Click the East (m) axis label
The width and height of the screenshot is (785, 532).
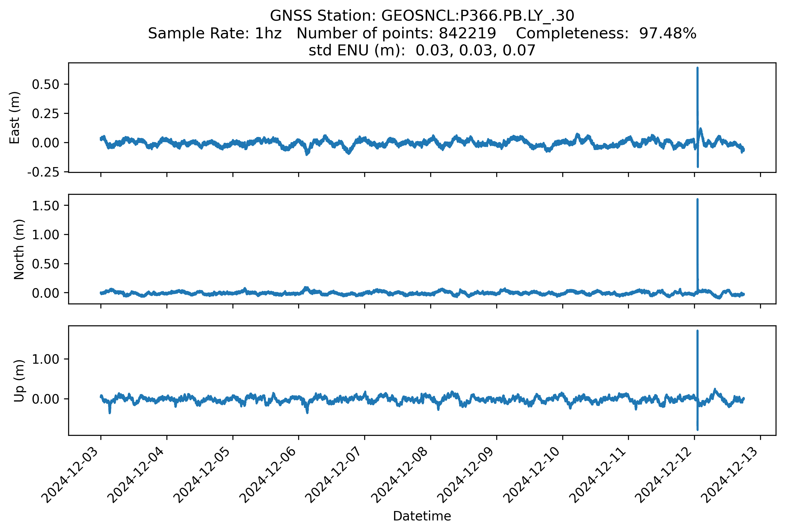[x=15, y=117]
